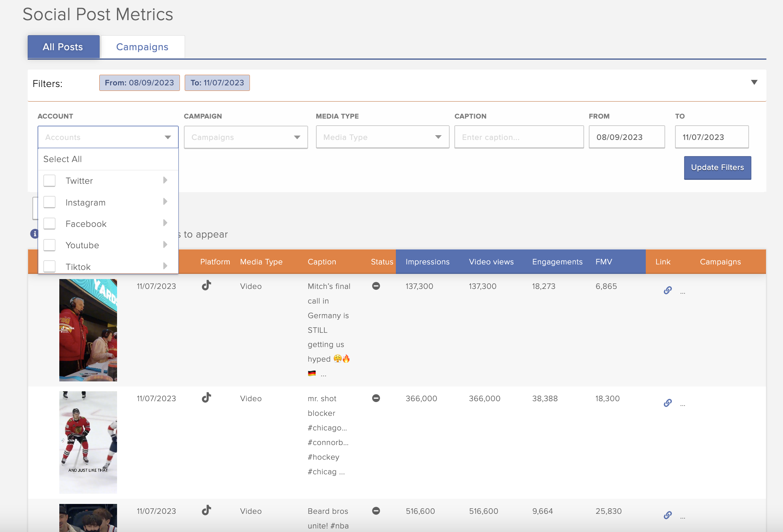The height and width of the screenshot is (532, 783).
Task: Click the TikTok icon on the 516,600 impressions row
Action: [x=206, y=510]
